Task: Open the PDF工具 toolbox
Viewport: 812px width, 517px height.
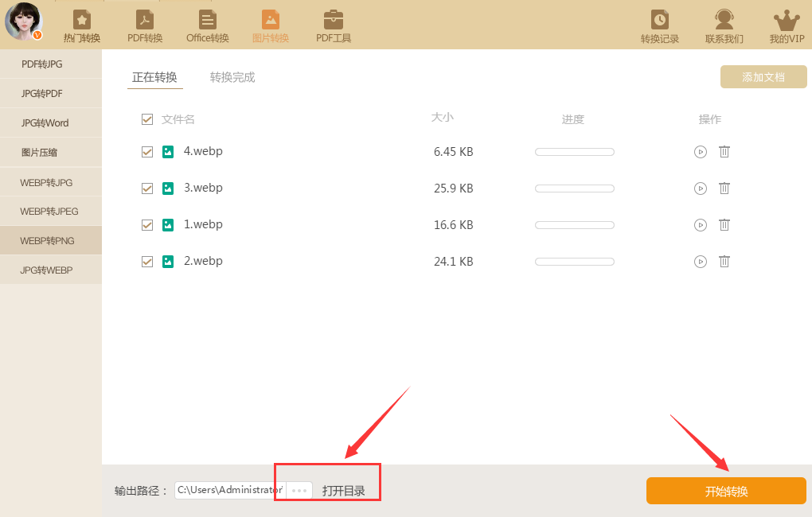Action: coord(333,25)
